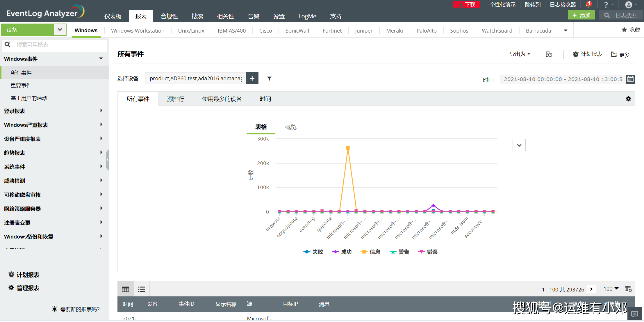Image resolution: width=644 pixels, height=322 pixels.
Task: Open 管理报表 link in sidebar
Action: [28, 288]
